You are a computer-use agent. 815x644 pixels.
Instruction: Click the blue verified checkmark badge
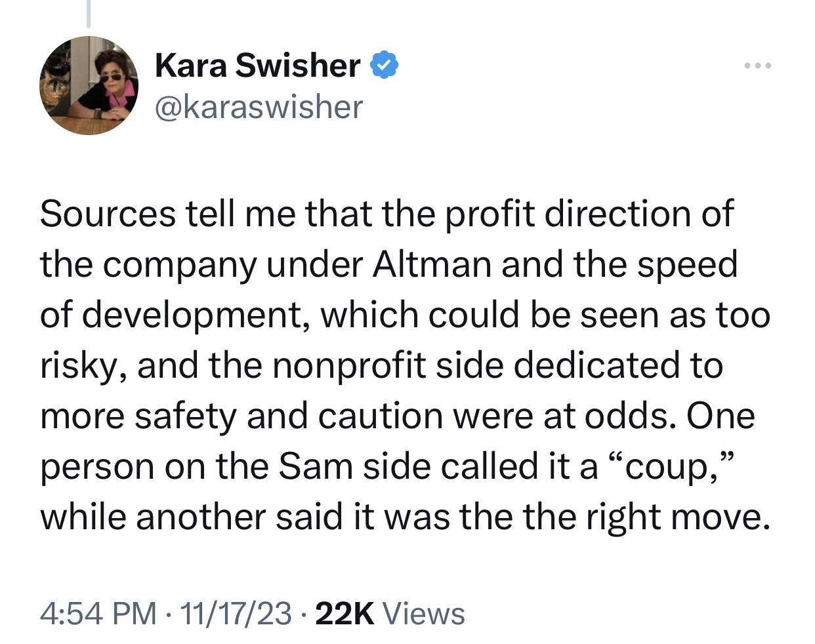click(385, 66)
